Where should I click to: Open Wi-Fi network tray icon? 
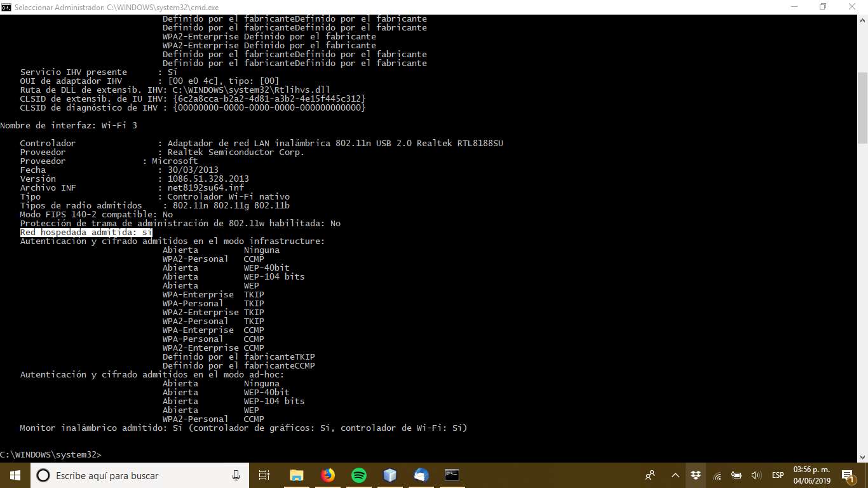pos(717,475)
